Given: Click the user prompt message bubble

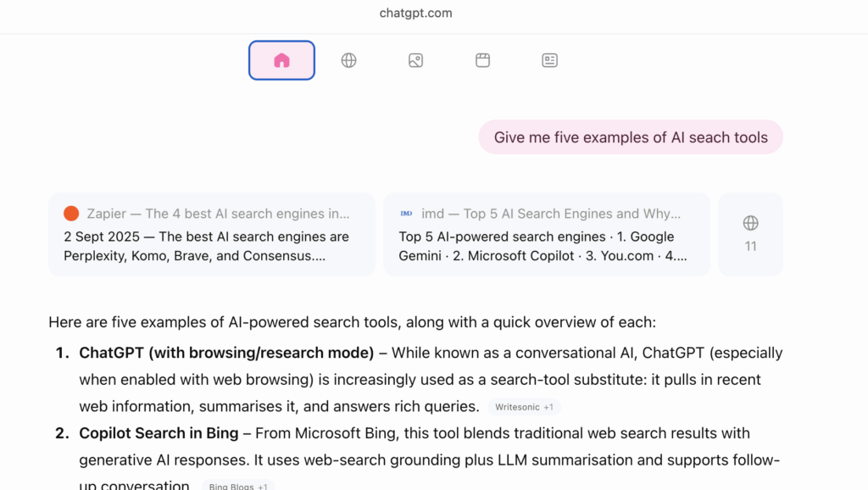Looking at the screenshot, I should (631, 137).
